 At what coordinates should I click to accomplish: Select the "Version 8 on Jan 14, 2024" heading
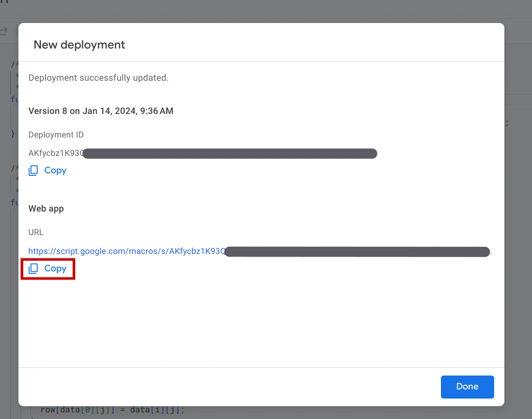point(101,111)
